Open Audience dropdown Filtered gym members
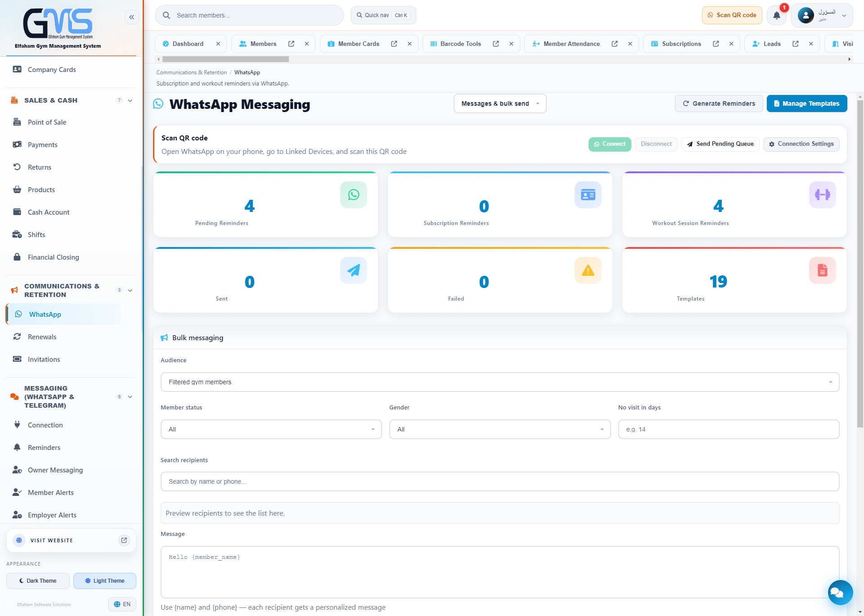The image size is (864, 616). pyautogui.click(x=499, y=382)
